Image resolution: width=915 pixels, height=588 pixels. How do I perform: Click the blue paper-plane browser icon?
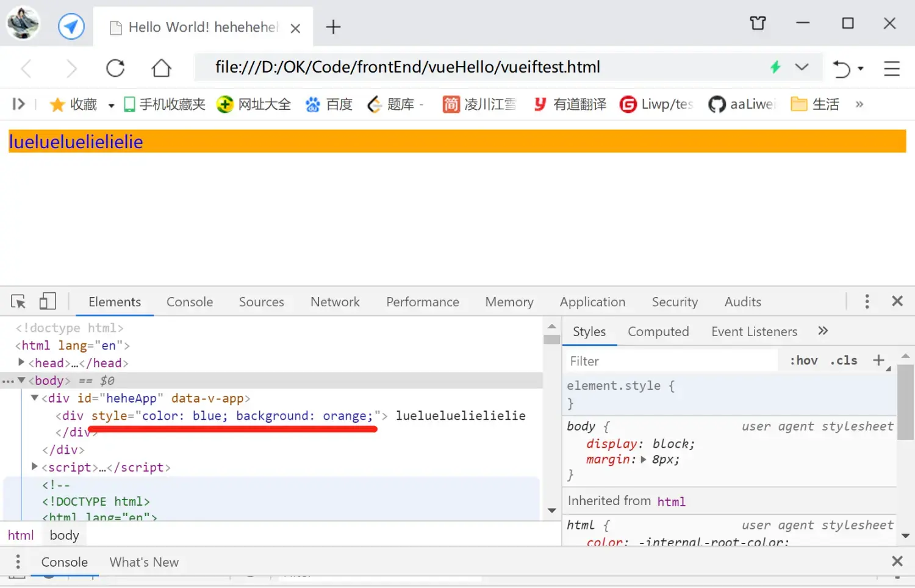click(x=71, y=27)
